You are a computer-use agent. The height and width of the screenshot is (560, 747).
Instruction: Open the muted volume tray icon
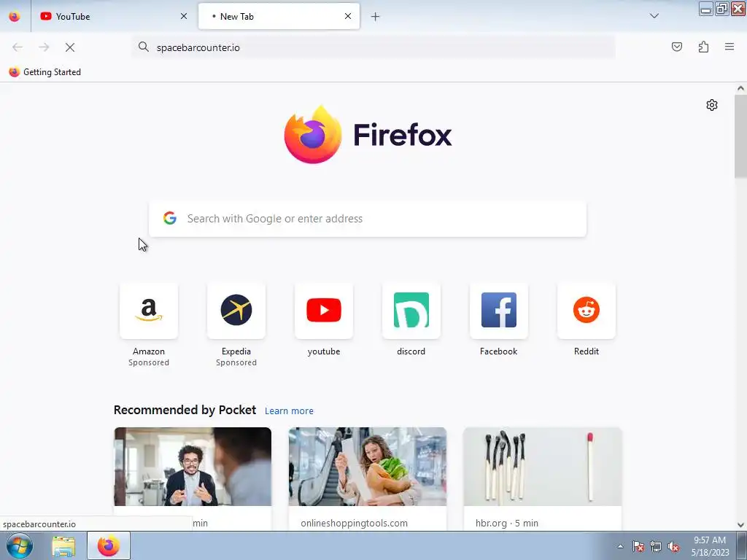point(673,546)
